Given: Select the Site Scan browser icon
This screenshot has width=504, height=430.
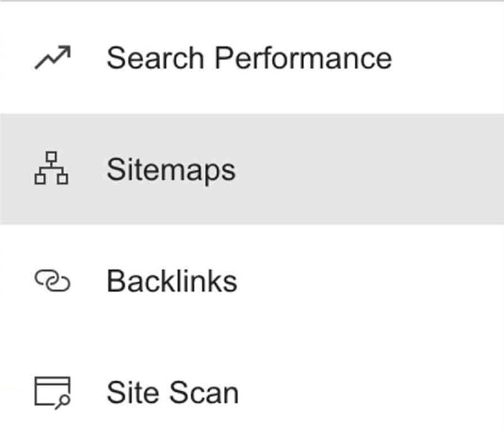Looking at the screenshot, I should click(x=52, y=392).
